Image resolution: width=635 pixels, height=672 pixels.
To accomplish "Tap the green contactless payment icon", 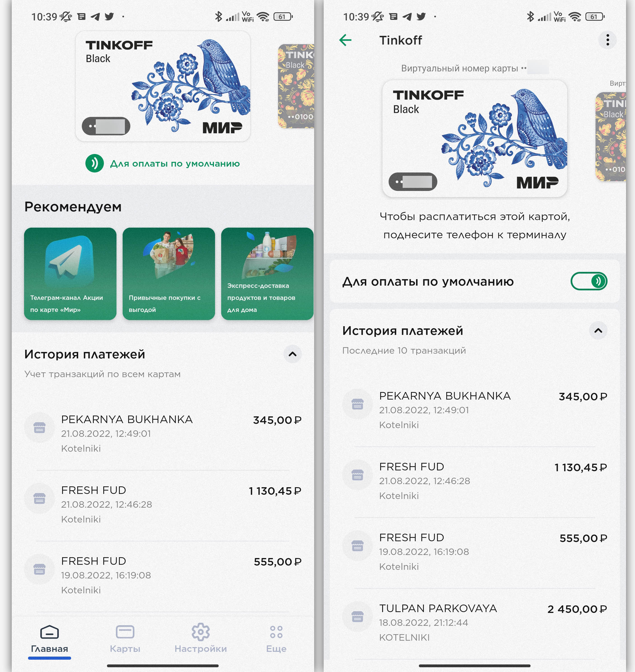I will pos(94,164).
